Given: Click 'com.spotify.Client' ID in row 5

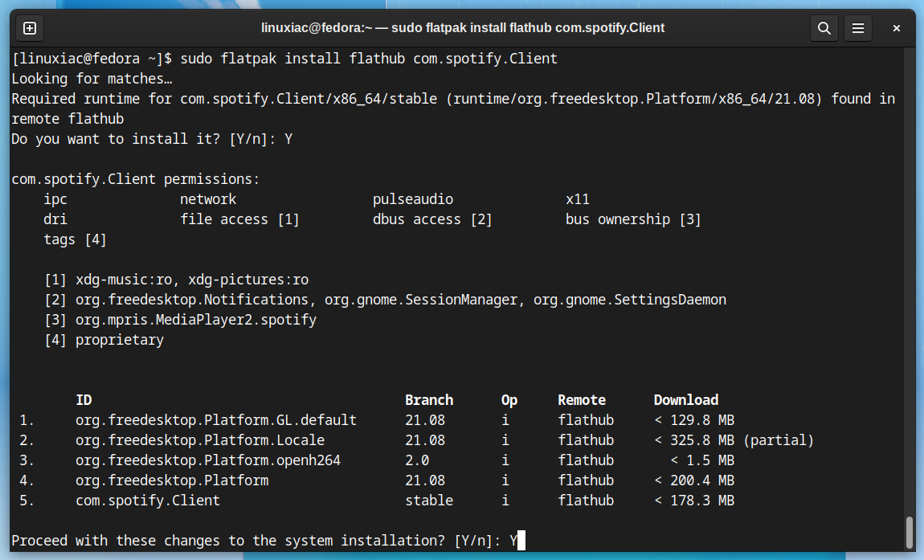Looking at the screenshot, I should click(x=148, y=501).
